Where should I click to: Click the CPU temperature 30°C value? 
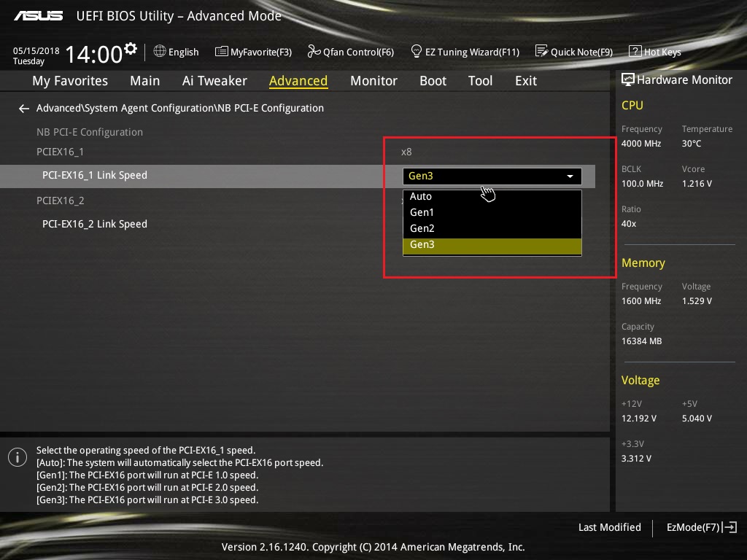(692, 144)
